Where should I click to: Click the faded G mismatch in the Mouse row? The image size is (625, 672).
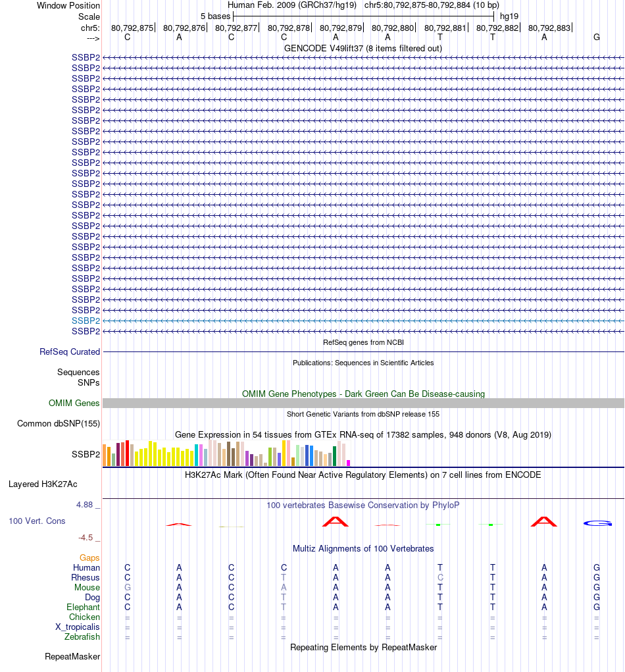(127, 588)
